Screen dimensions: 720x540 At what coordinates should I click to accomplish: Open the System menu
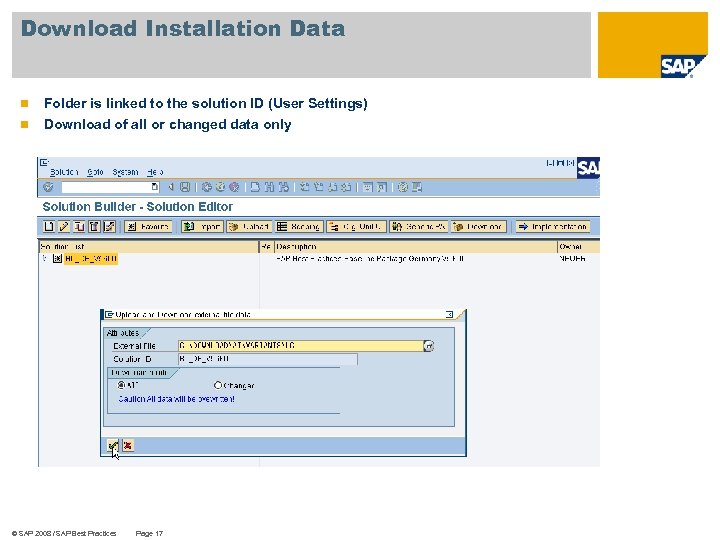click(x=125, y=172)
